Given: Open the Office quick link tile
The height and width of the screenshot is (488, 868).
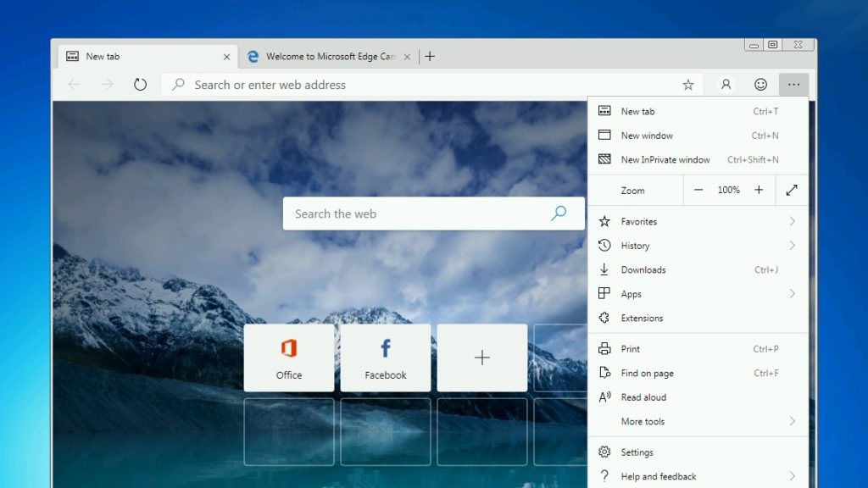Looking at the screenshot, I should pyautogui.click(x=289, y=358).
